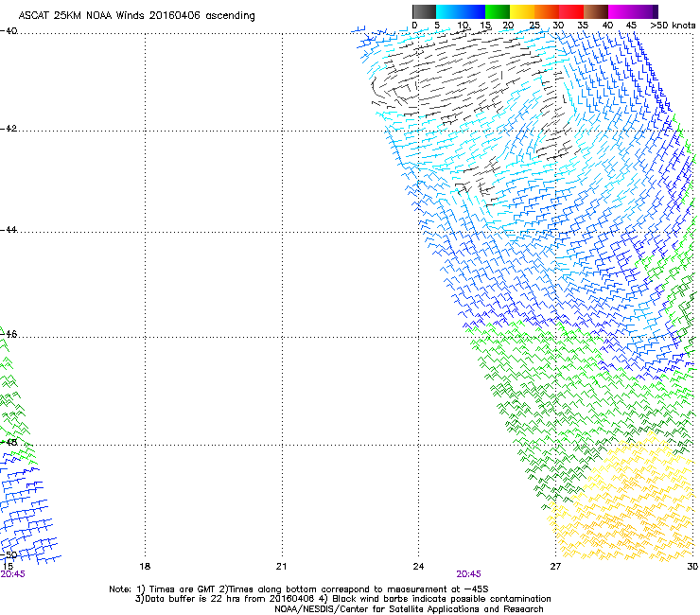This screenshot has width=700, height=615.
Task: Click the latitude label '-42'
Action: coord(9,129)
